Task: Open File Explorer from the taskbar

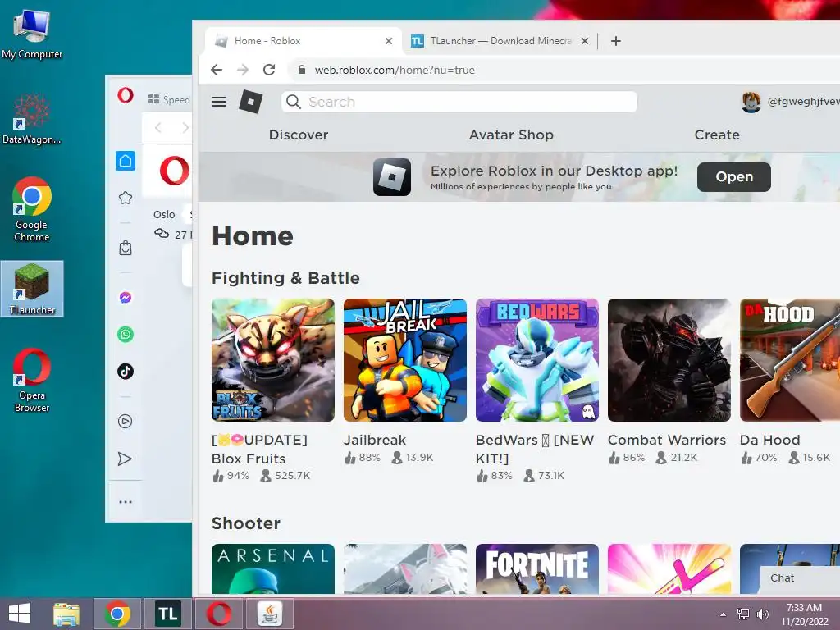Action: point(66,614)
